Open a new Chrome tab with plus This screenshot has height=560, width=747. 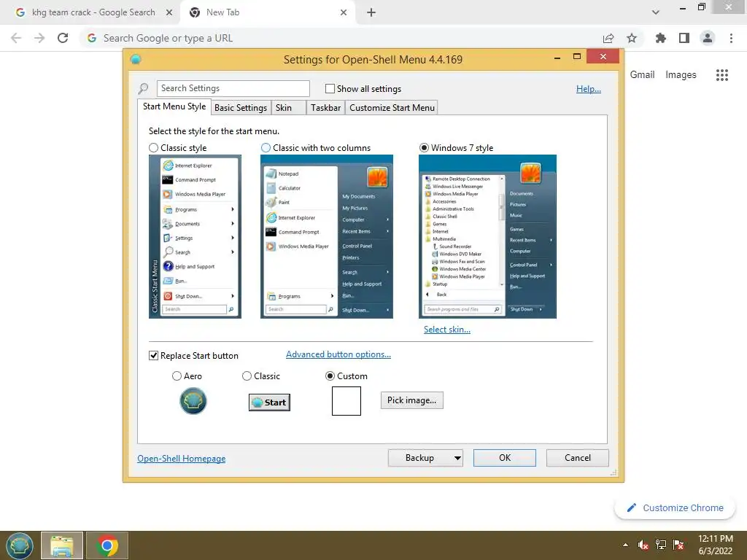[371, 13]
